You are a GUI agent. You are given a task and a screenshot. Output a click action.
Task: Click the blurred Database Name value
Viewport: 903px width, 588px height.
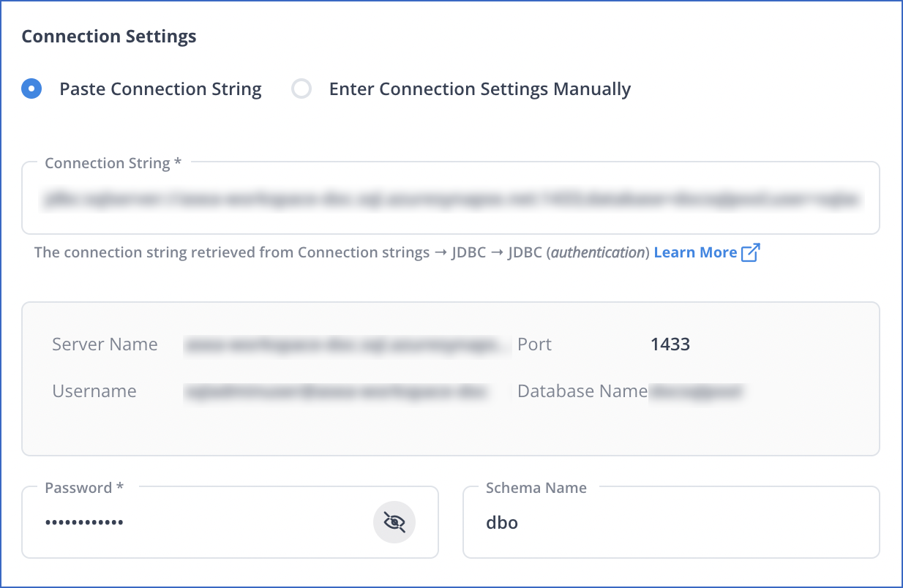click(x=695, y=391)
